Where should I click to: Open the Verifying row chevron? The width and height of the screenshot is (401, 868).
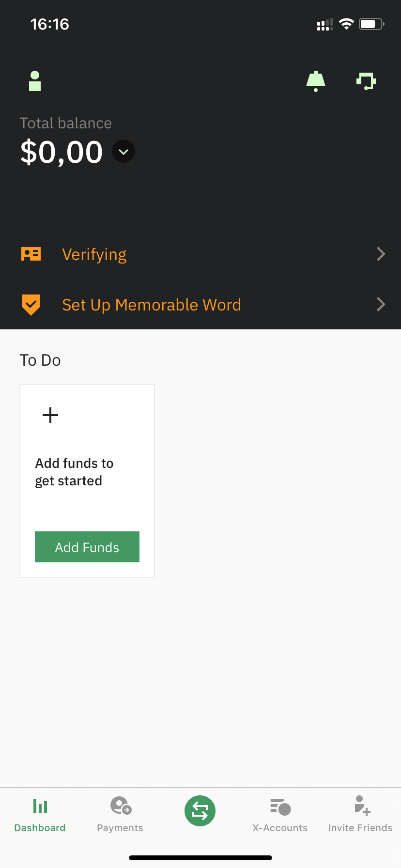[x=381, y=254]
